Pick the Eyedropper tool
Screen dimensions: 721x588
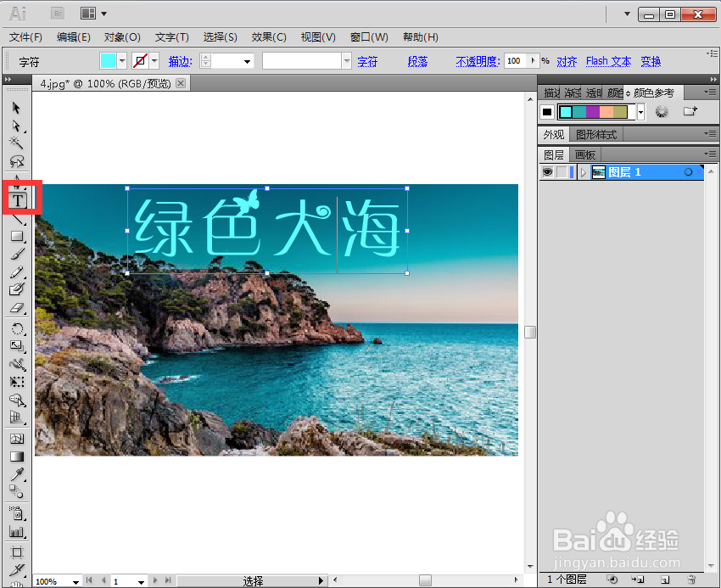[18, 474]
